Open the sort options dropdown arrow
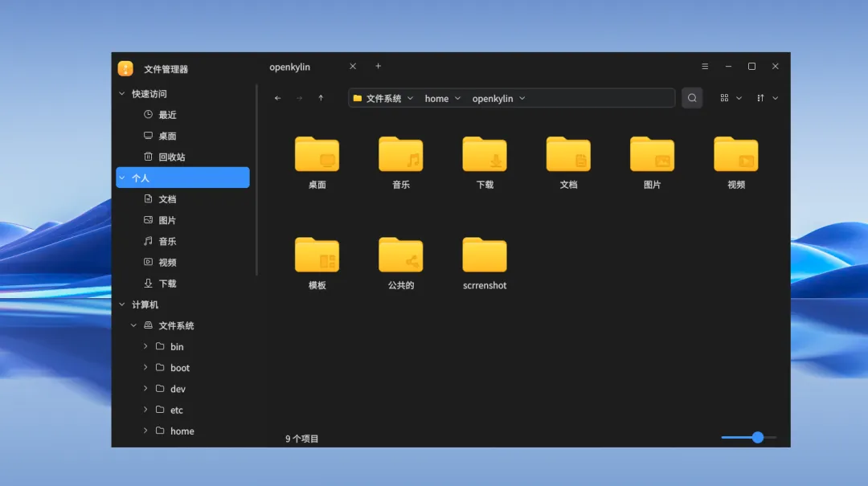868x486 pixels. tap(776, 98)
